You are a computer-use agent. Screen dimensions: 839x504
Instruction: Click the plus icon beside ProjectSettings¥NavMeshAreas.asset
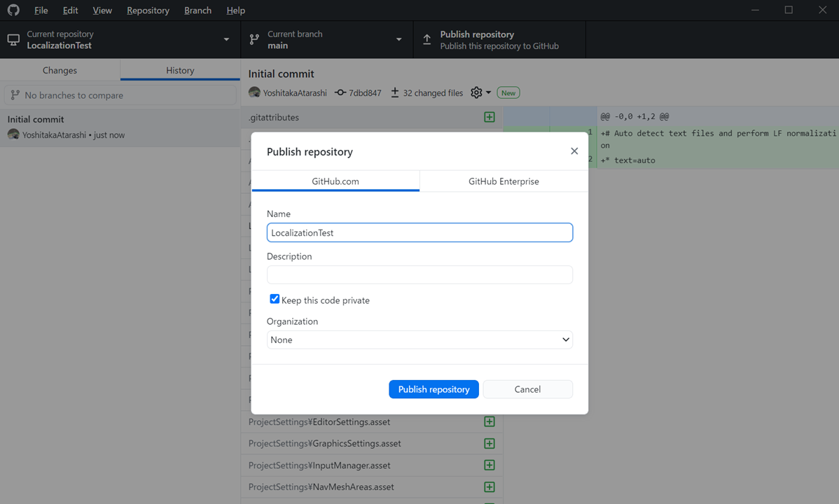[x=489, y=486]
